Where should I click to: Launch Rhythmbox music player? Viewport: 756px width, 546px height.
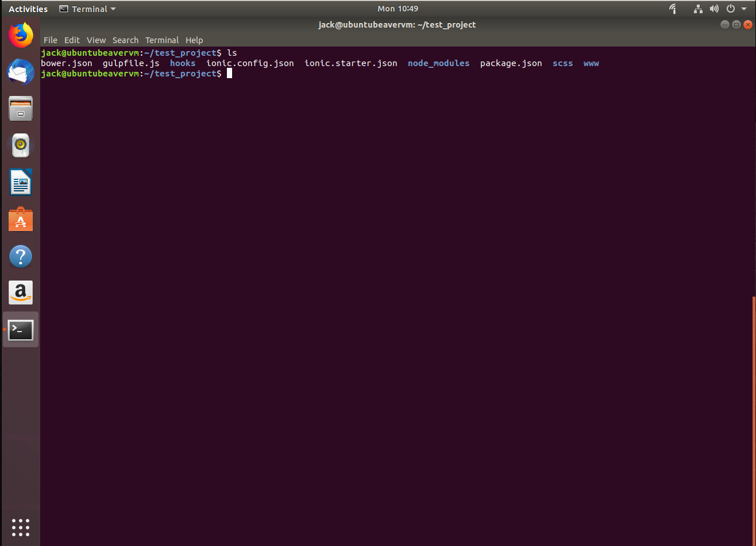(x=21, y=145)
